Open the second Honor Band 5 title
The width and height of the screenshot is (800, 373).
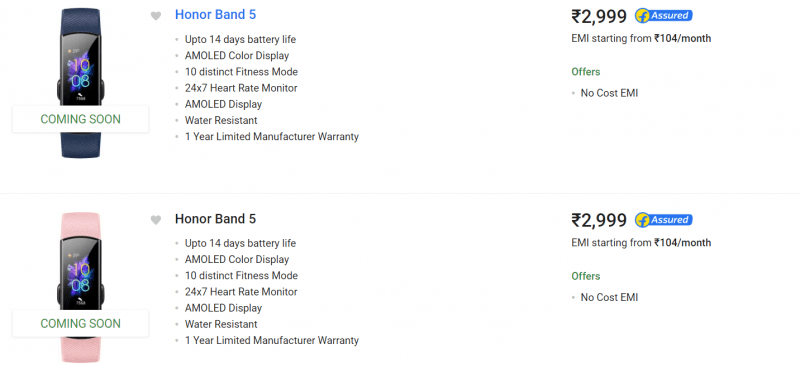tap(215, 219)
